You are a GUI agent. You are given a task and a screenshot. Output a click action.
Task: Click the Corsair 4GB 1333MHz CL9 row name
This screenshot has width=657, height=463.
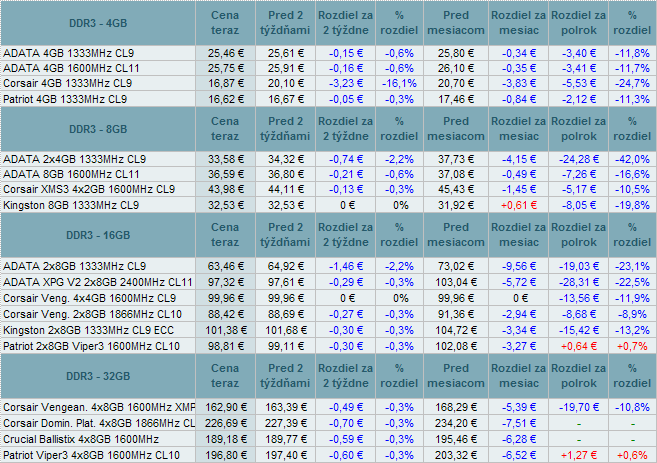67,83
